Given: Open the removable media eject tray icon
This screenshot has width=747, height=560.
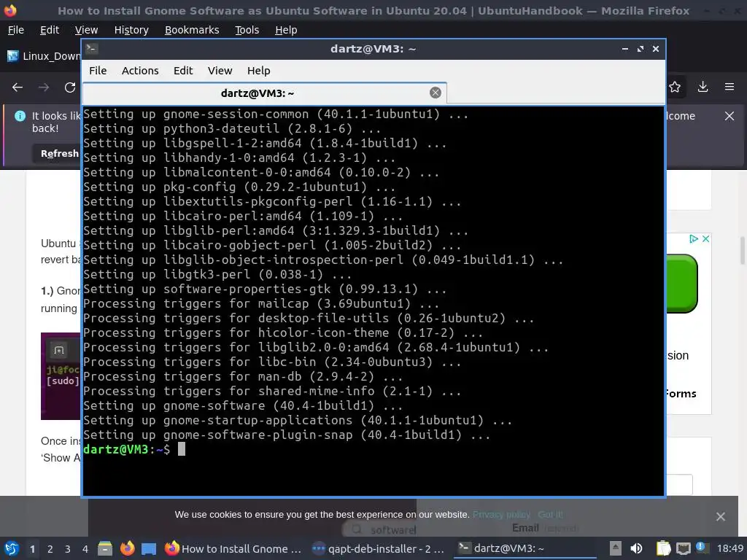Looking at the screenshot, I should (616, 548).
